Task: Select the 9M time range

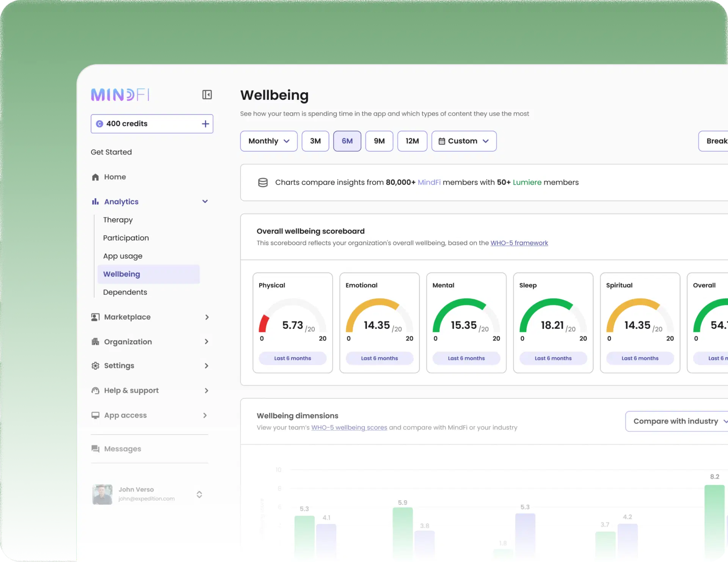Action: [x=379, y=141]
